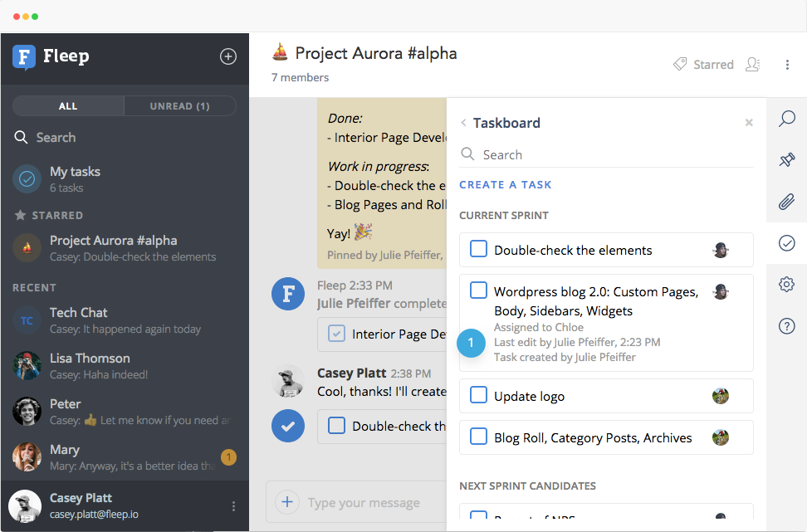807x532 pixels.
Task: Open the account menu dots beside Casey Platt
Action: pos(233,506)
